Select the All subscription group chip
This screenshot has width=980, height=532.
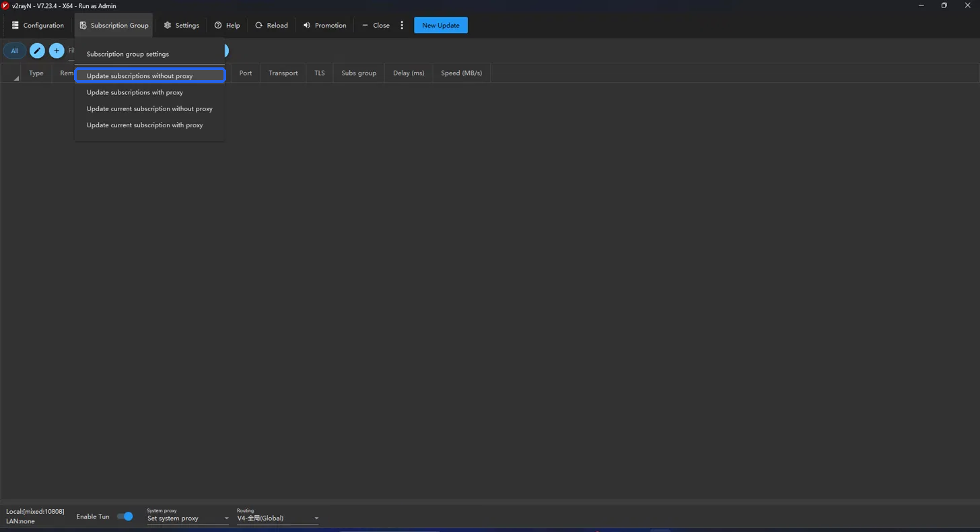14,51
